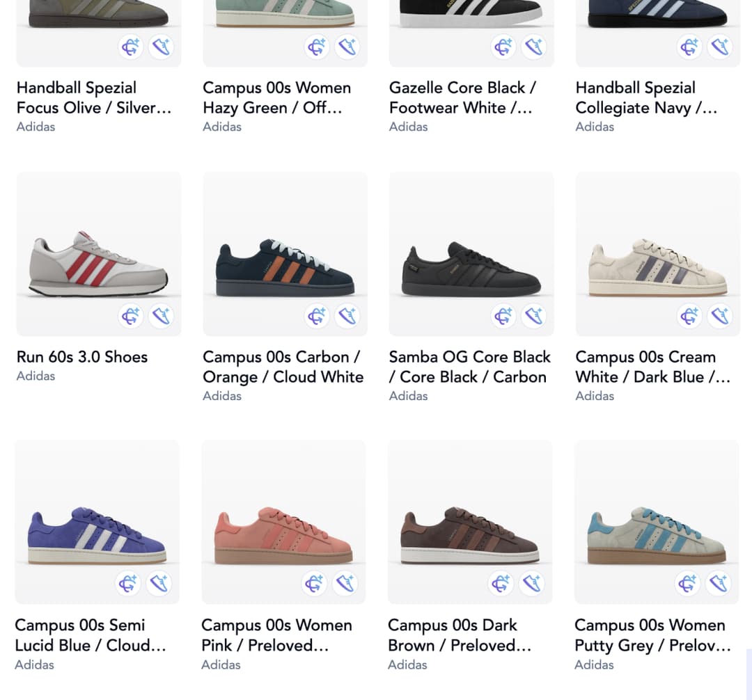
Task: Click sneaker sparkle icon on Campus 00s Semi Lucid Blue
Action: click(159, 583)
